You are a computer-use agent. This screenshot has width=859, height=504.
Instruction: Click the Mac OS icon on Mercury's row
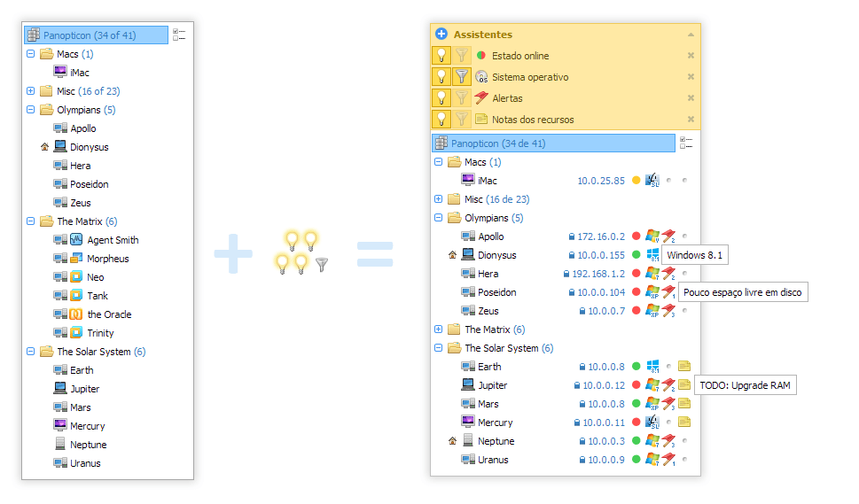click(x=653, y=423)
